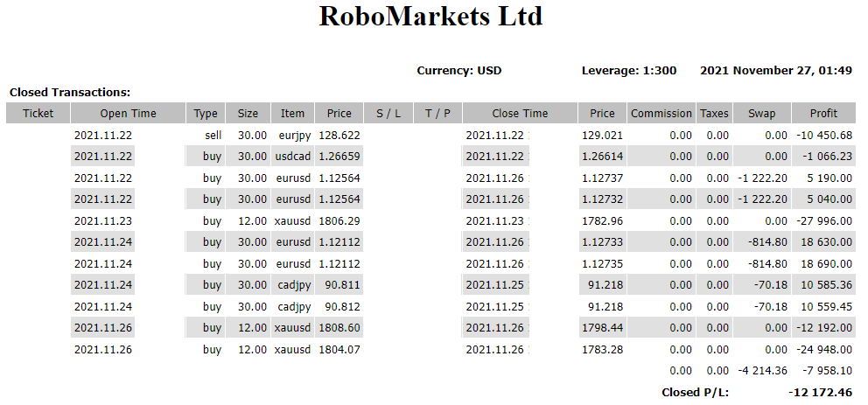Click the Taxes column header

click(x=714, y=113)
